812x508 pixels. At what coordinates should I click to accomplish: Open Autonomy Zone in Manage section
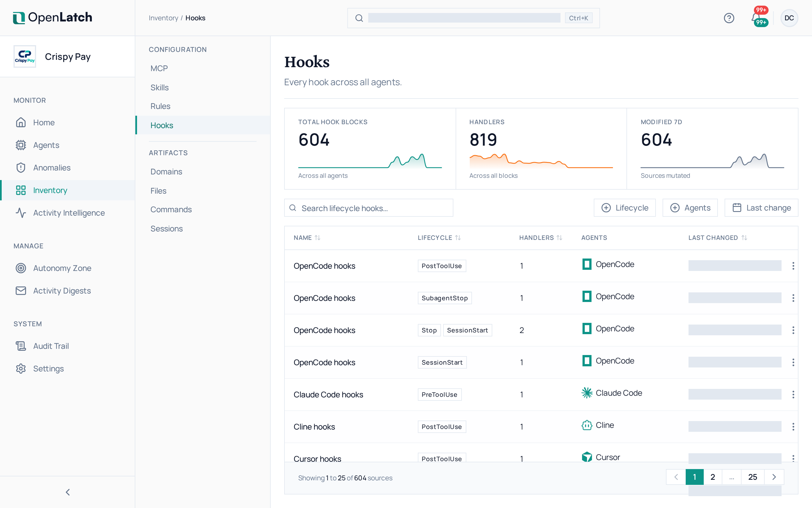tap(67, 268)
